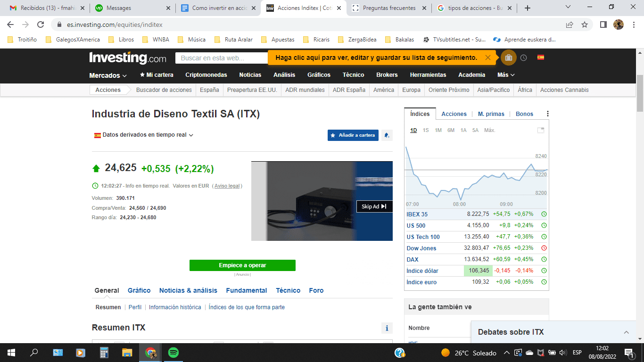Open the Aviso legal link
Image resolution: width=644 pixels, height=362 pixels.
click(227, 186)
